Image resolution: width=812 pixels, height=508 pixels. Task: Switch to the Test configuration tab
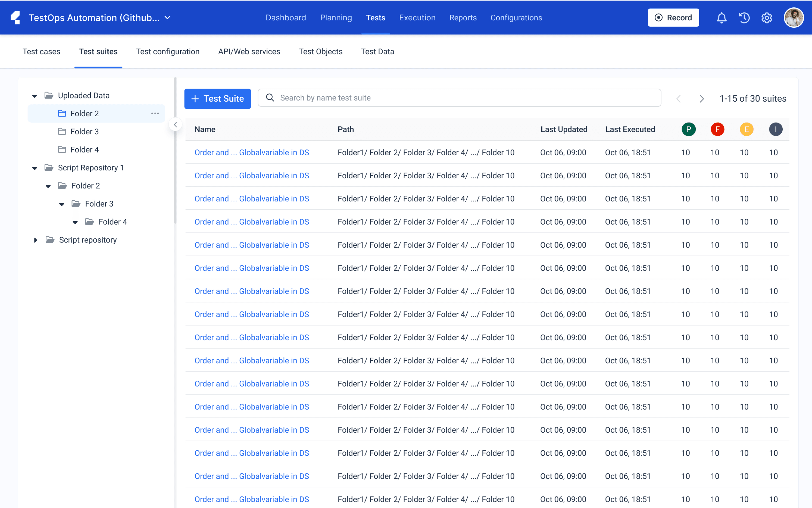(168, 51)
